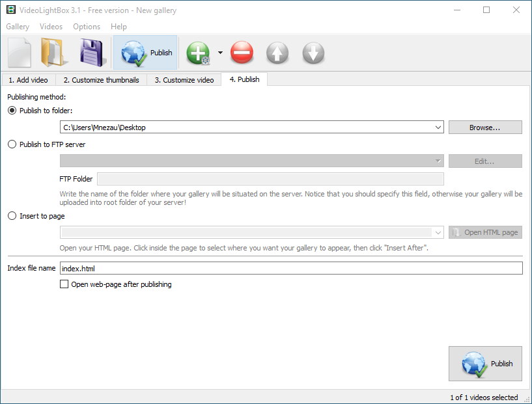Click the '1 of 1 videos selected' status text

(x=484, y=397)
